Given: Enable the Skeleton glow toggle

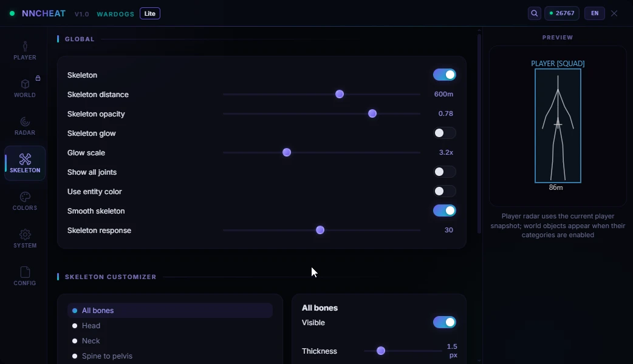Looking at the screenshot, I should (445, 133).
